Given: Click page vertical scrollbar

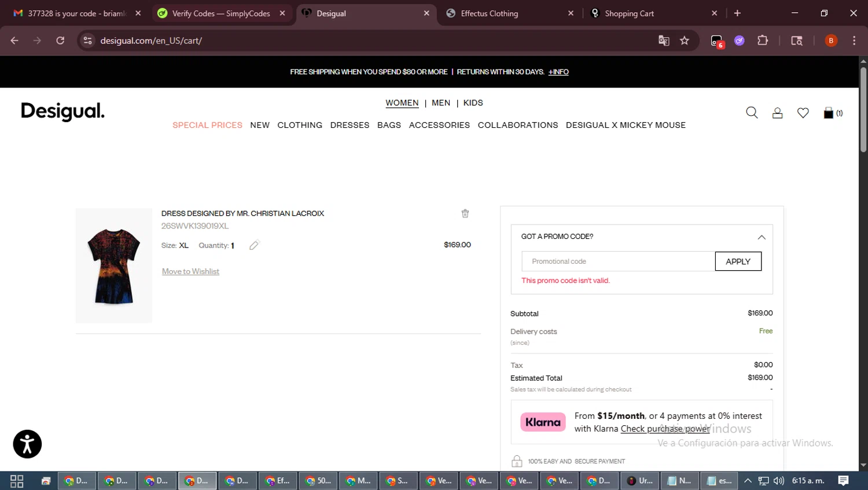Looking at the screenshot, I should [863, 110].
